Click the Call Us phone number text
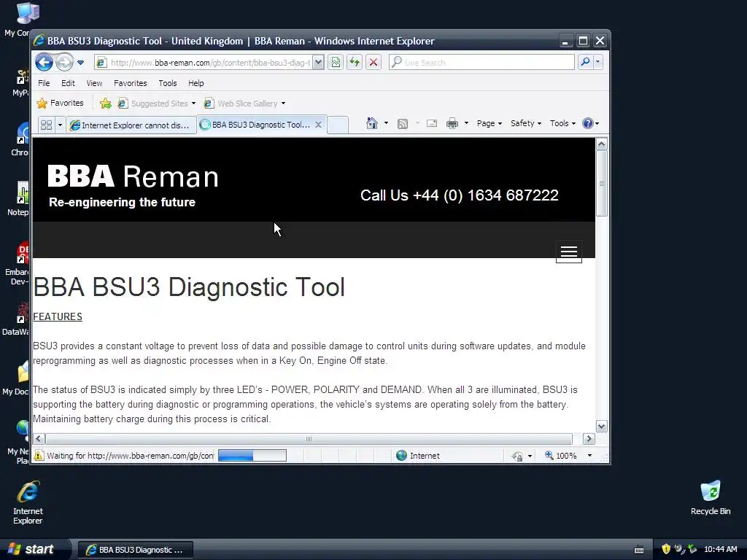This screenshot has width=747, height=560. point(460,195)
